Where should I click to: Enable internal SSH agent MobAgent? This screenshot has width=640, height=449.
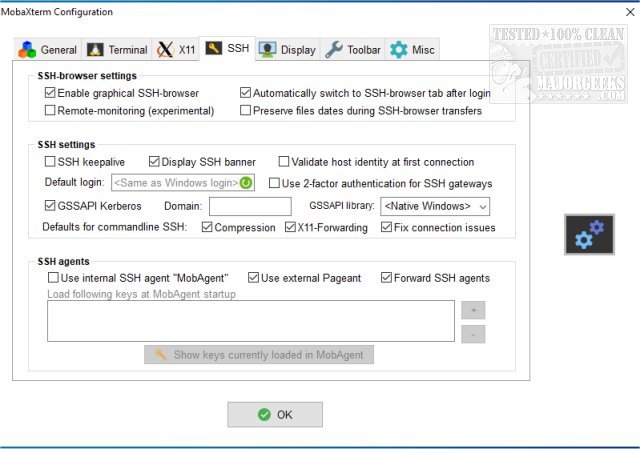(x=53, y=278)
